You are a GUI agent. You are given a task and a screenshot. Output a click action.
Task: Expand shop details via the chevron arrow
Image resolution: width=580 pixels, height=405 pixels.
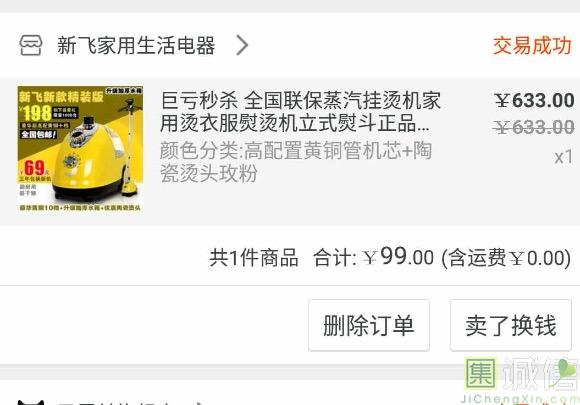(x=242, y=45)
